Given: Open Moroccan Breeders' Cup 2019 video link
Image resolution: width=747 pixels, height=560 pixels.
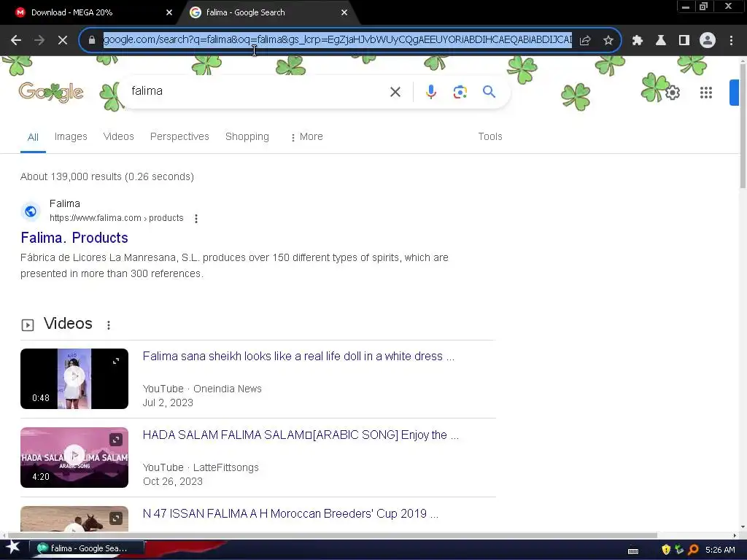Looking at the screenshot, I should [x=290, y=513].
